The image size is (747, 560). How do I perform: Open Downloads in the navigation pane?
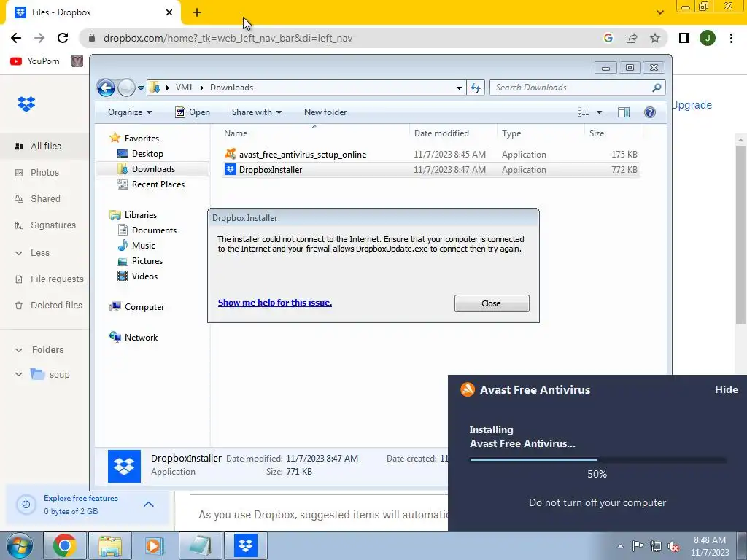click(x=153, y=169)
